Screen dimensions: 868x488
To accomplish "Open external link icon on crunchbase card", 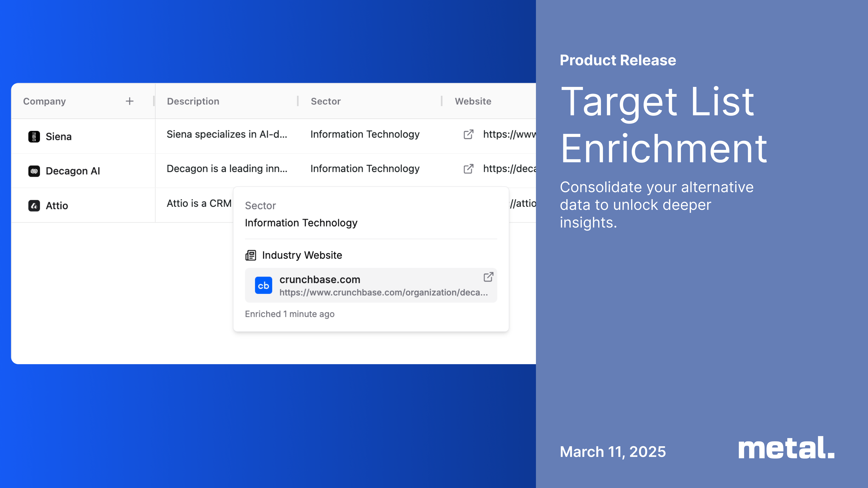I will (488, 277).
